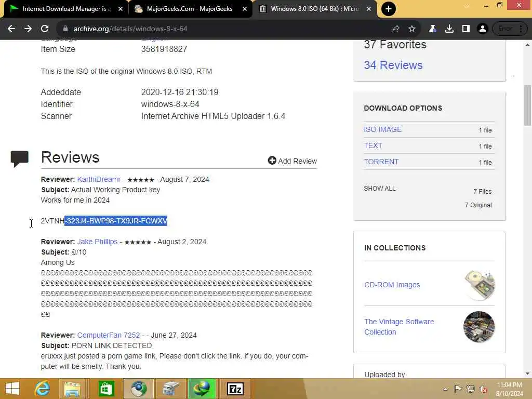Click the share page icon in address bar
The height and width of the screenshot is (399, 532).
pos(395,29)
